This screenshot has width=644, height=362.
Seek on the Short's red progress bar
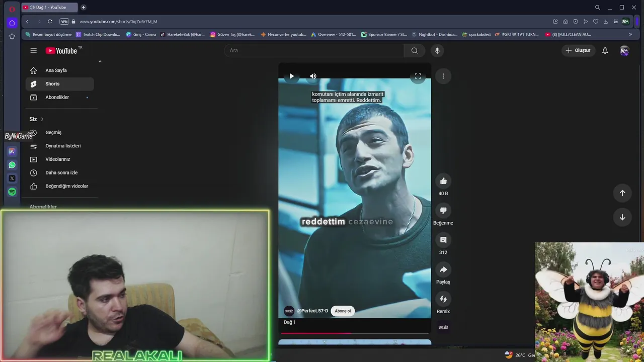point(355,333)
